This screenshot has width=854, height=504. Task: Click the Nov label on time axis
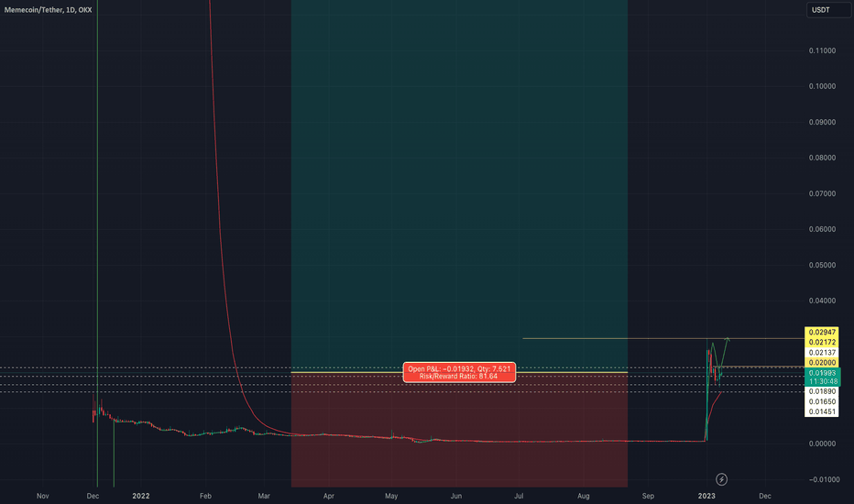click(42, 496)
